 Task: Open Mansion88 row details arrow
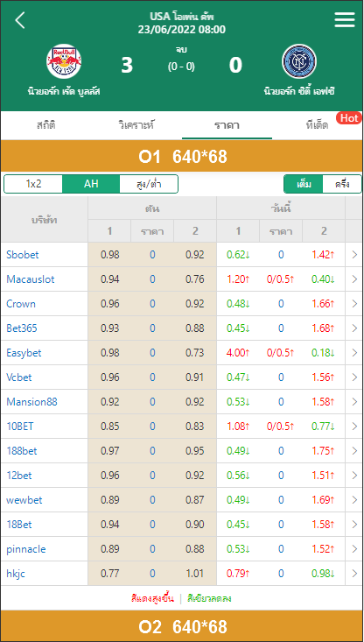(354, 402)
